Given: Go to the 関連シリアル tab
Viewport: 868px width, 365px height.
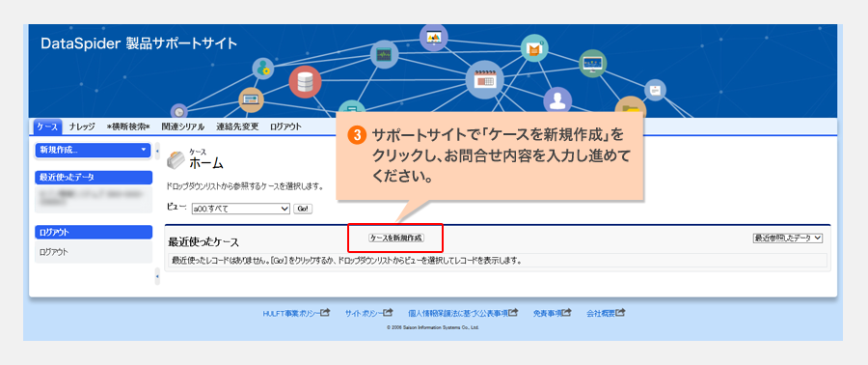Looking at the screenshot, I should coord(182,126).
